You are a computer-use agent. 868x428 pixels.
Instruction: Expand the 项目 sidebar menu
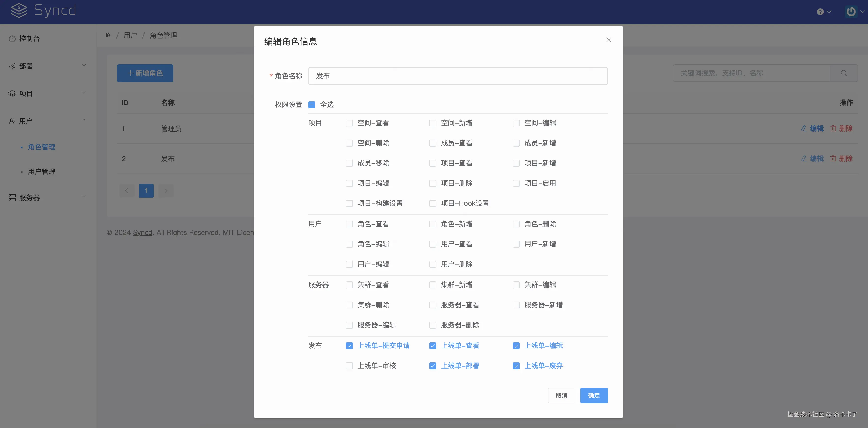[47, 93]
